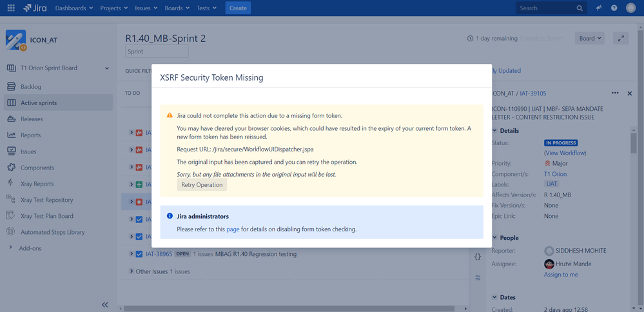Collapse the Details section

click(494, 131)
